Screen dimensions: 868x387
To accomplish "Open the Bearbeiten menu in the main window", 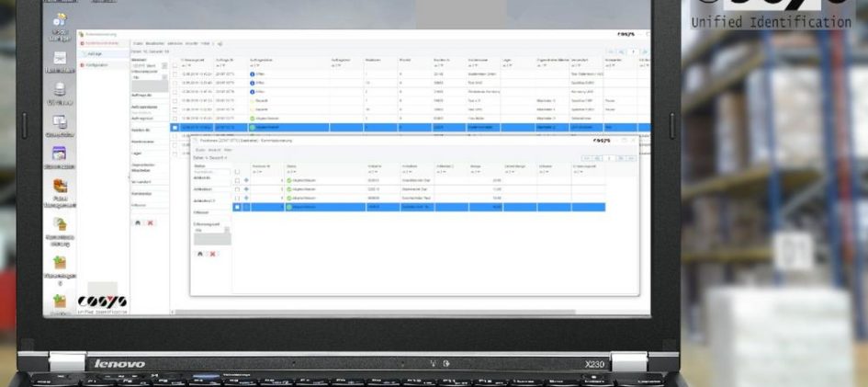I will tap(154, 43).
